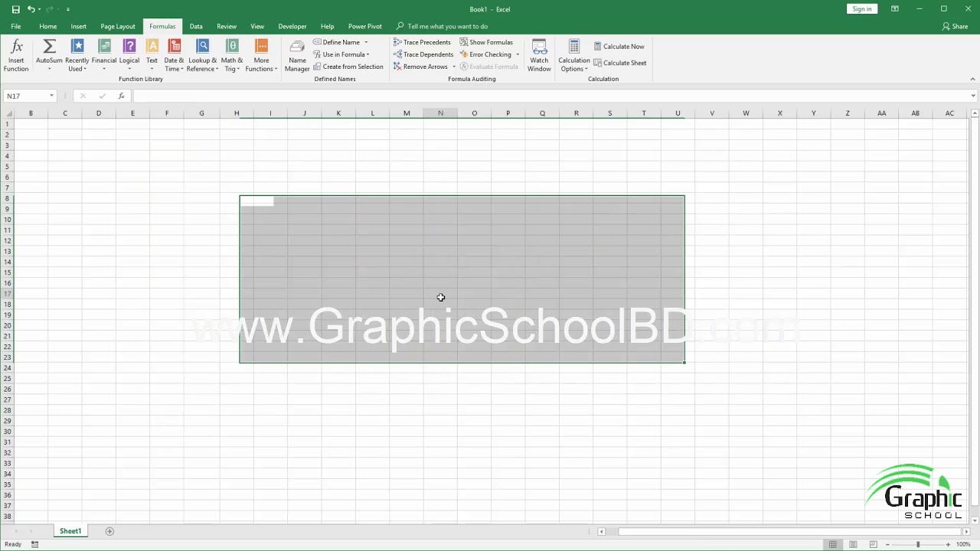Click the Sign in button
The width and height of the screenshot is (980, 551).
click(862, 9)
